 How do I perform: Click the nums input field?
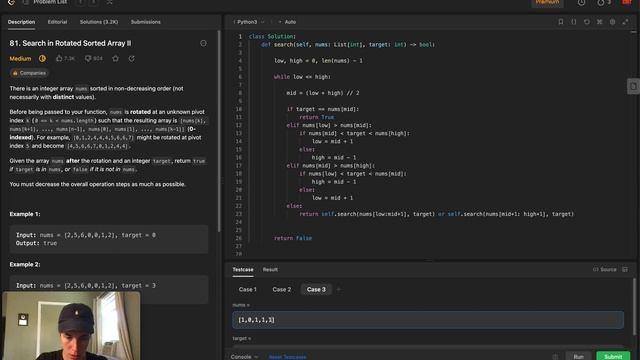[x=428, y=320]
